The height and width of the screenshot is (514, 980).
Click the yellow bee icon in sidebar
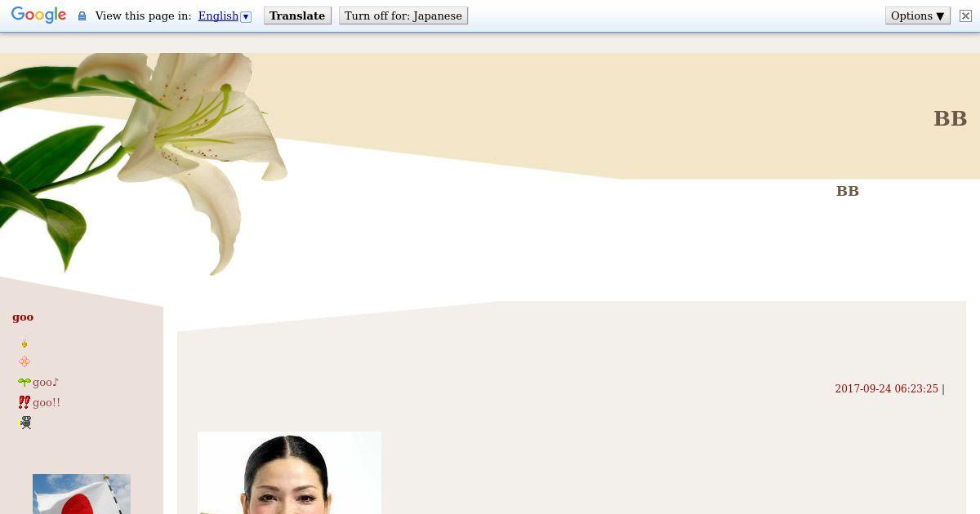pyautogui.click(x=24, y=343)
